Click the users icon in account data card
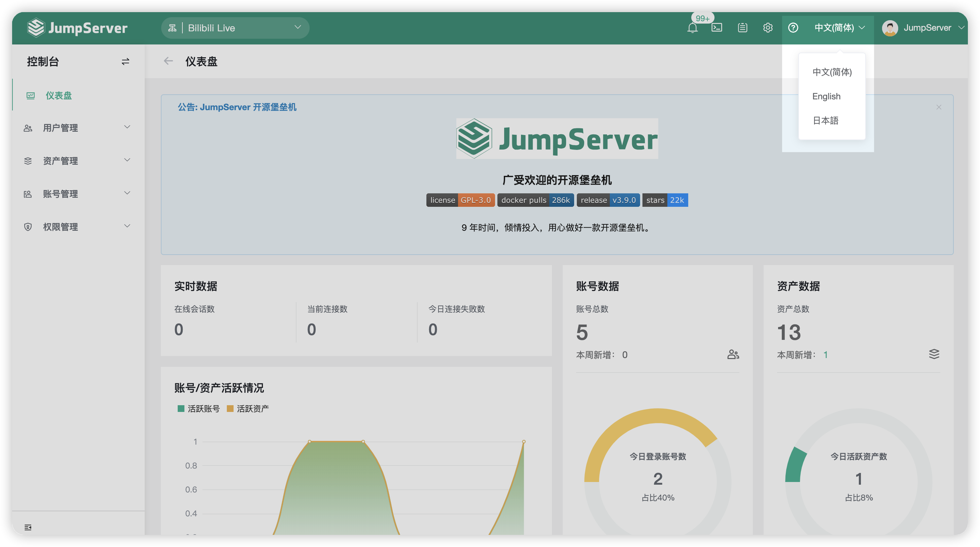This screenshot has height=547, width=980. pos(733,354)
